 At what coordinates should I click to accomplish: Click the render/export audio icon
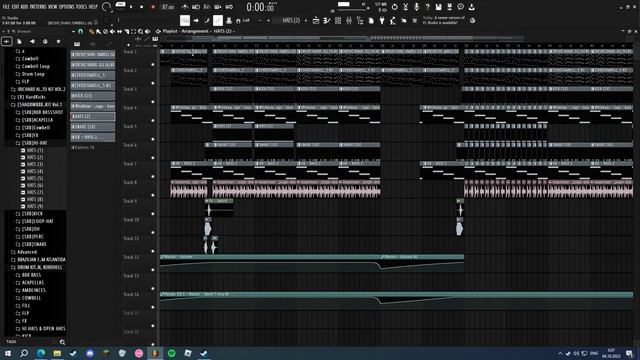tap(449, 7)
